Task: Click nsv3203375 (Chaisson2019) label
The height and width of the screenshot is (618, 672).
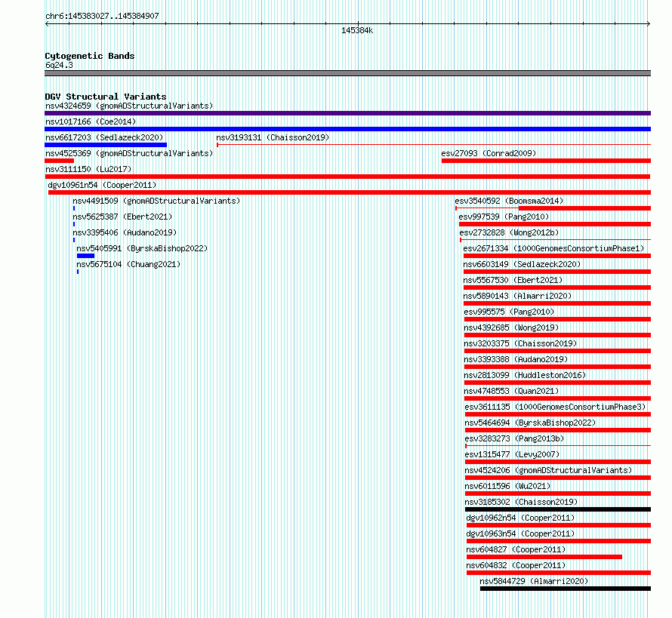Action: (520, 343)
